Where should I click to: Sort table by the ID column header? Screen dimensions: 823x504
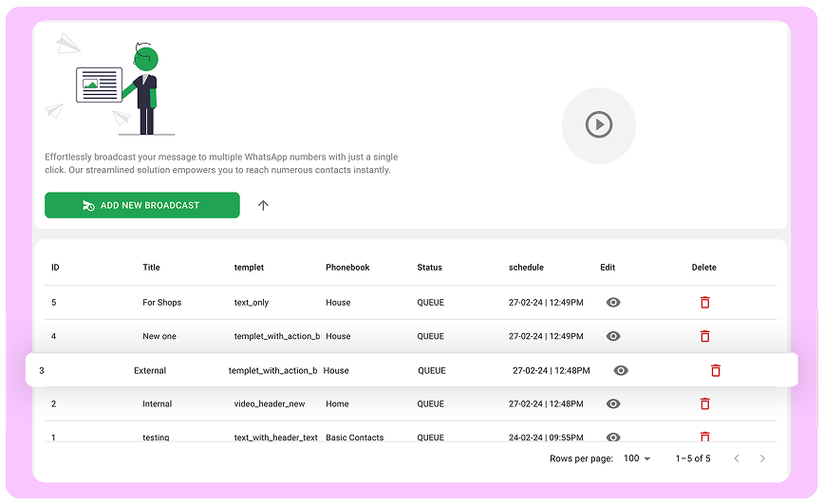click(x=55, y=268)
